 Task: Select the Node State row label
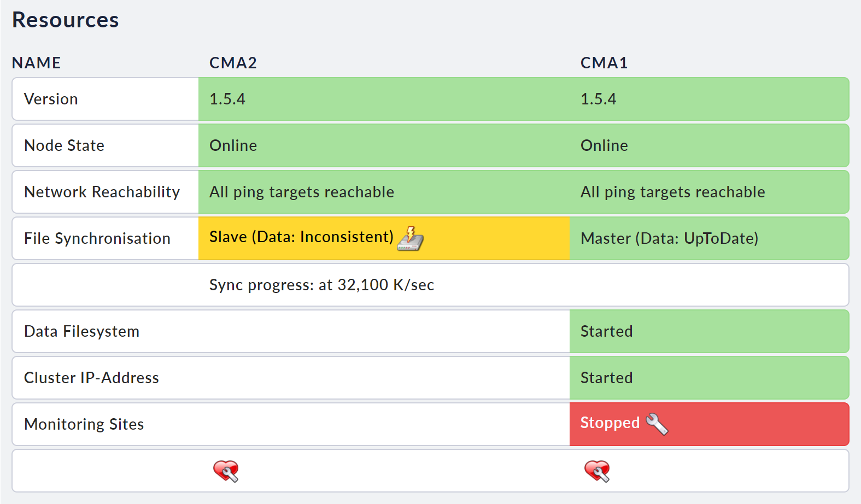click(x=64, y=145)
